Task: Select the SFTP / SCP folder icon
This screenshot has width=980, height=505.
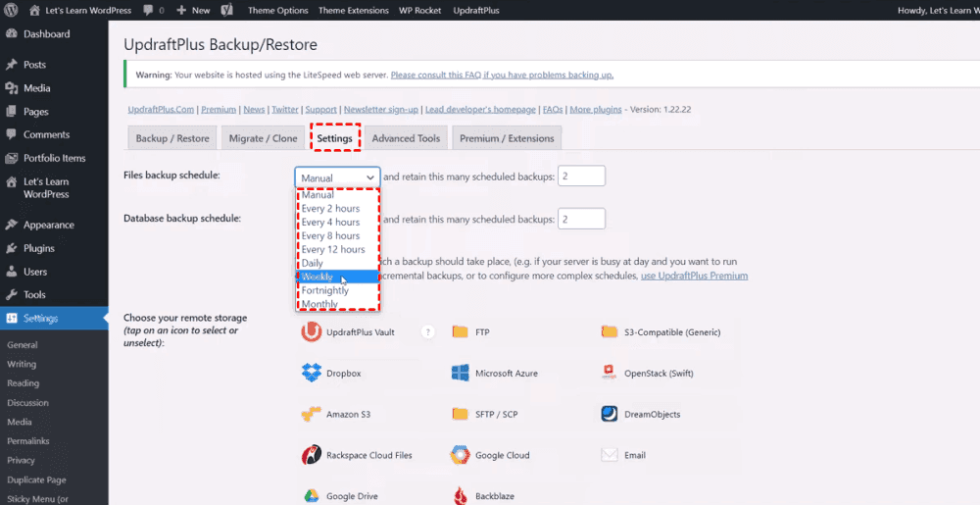Action: pyautogui.click(x=460, y=414)
